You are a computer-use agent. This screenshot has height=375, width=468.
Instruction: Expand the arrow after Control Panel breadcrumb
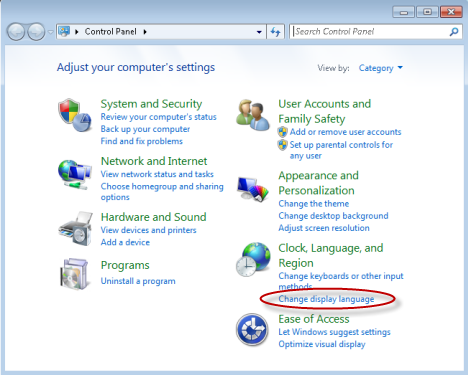coord(145,32)
